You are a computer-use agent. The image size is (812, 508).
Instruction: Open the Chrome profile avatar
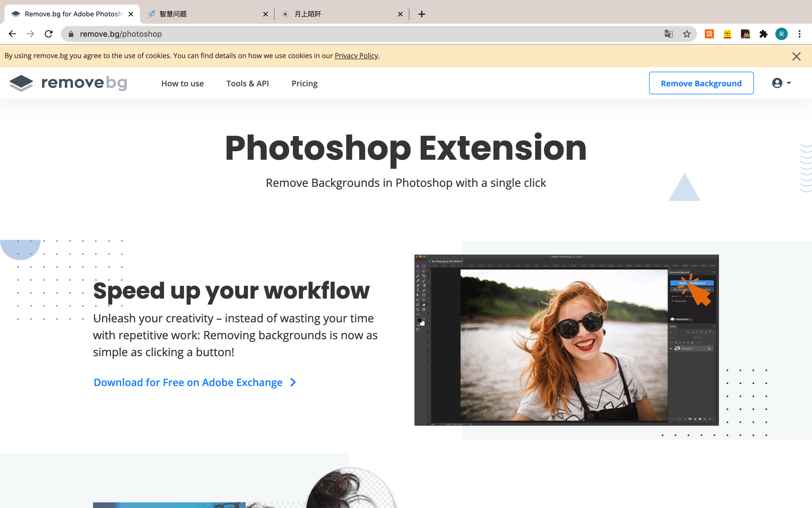(782, 34)
